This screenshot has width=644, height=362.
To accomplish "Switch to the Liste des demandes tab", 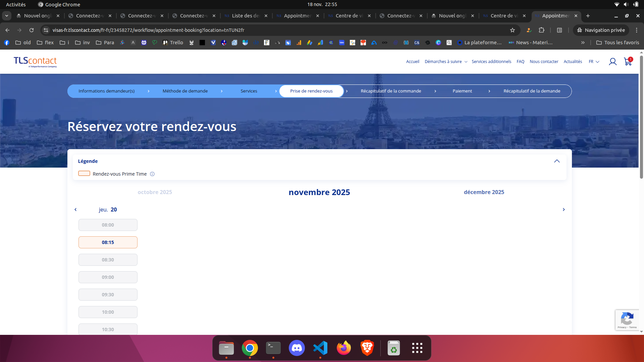I will tap(246, 16).
